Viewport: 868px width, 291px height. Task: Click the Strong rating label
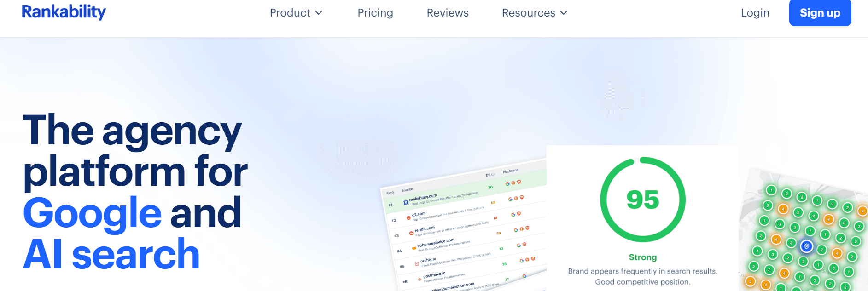(643, 257)
